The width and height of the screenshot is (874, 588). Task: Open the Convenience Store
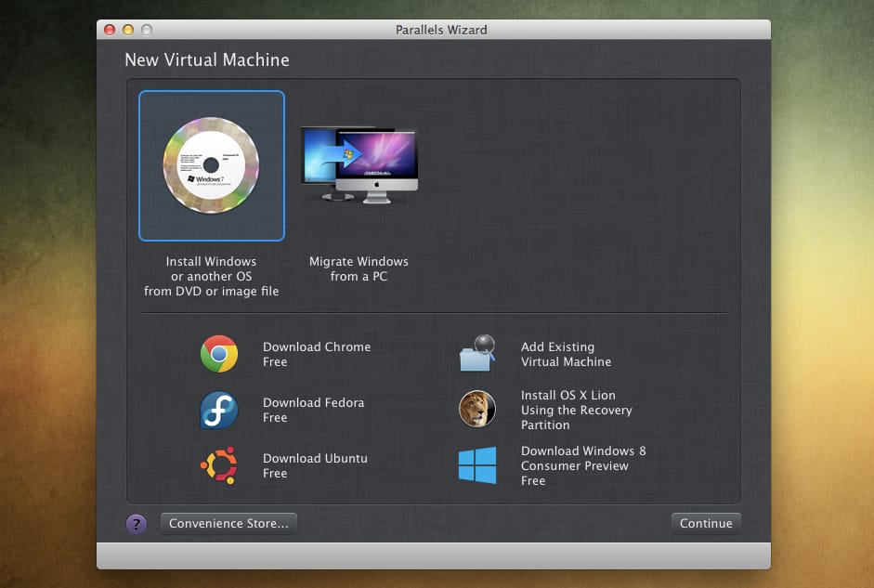(x=228, y=524)
